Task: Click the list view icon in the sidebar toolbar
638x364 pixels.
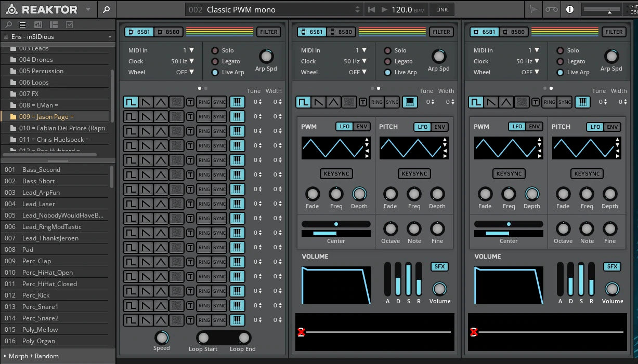Action: coord(22,24)
